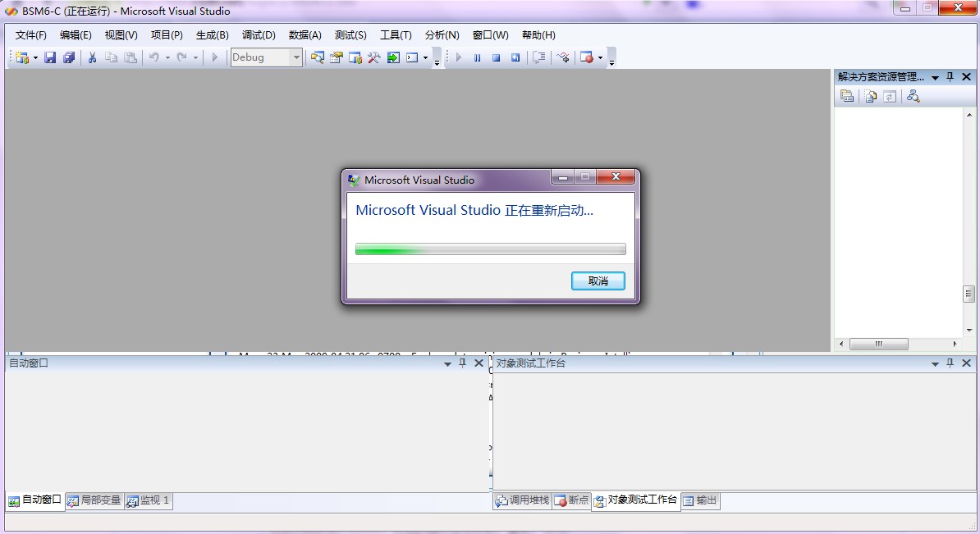
Task: Open debug toolbar overflow options arrow
Action: (611, 58)
